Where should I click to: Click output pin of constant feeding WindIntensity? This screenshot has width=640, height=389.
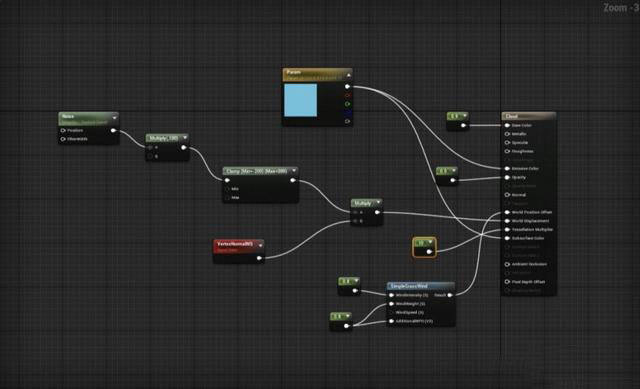pyautogui.click(x=355, y=291)
